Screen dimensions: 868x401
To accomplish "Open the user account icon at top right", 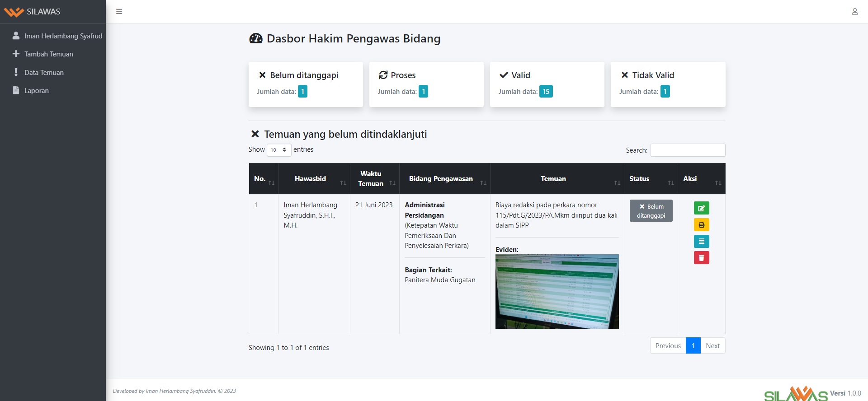I will point(854,12).
